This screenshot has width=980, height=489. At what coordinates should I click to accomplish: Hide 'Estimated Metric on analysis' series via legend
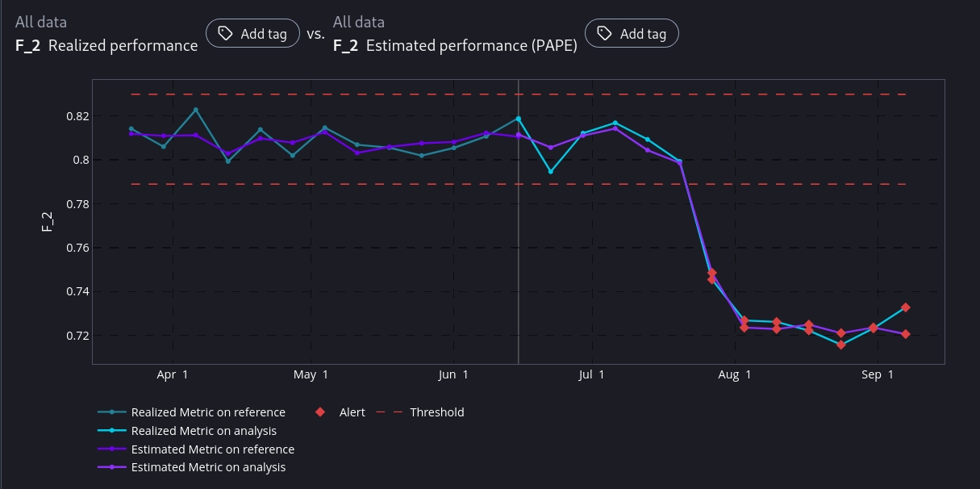click(208, 467)
